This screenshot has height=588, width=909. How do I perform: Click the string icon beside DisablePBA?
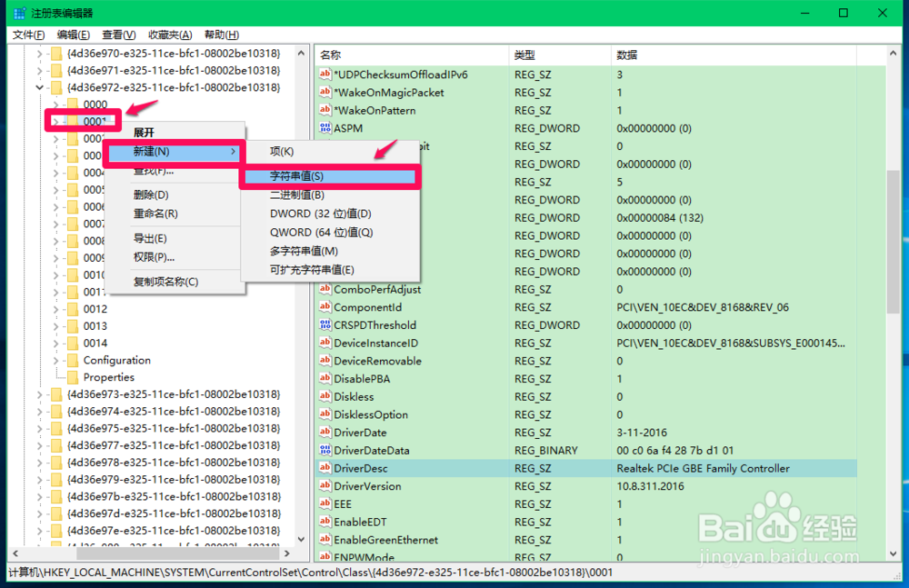[x=325, y=379]
